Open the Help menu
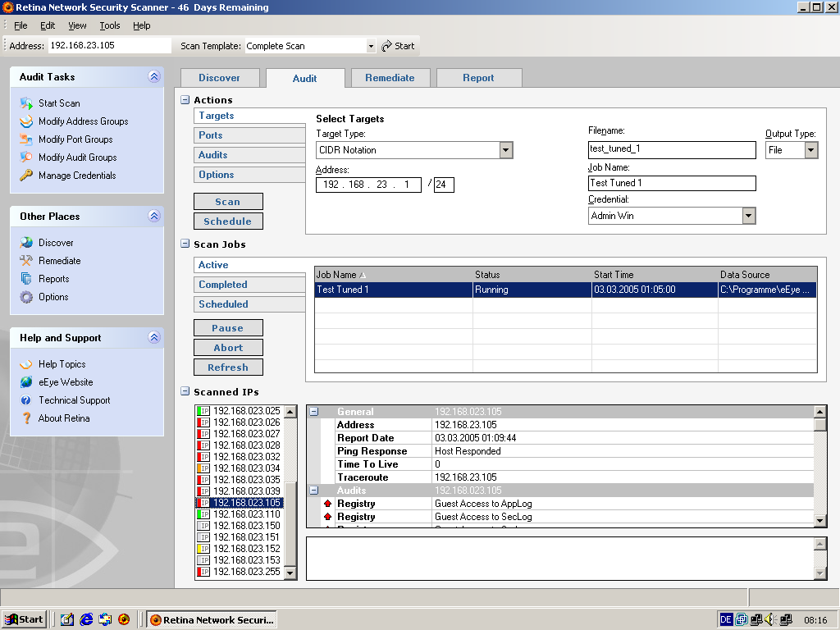 pyautogui.click(x=141, y=25)
